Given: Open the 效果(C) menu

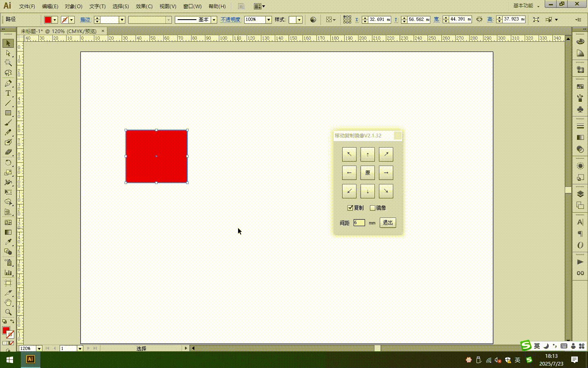Looking at the screenshot, I should (144, 6).
